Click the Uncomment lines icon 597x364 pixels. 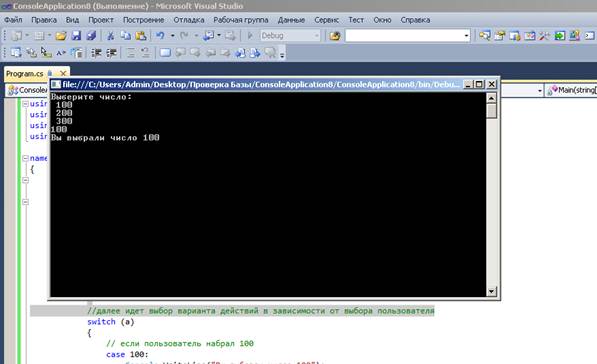coord(145,53)
